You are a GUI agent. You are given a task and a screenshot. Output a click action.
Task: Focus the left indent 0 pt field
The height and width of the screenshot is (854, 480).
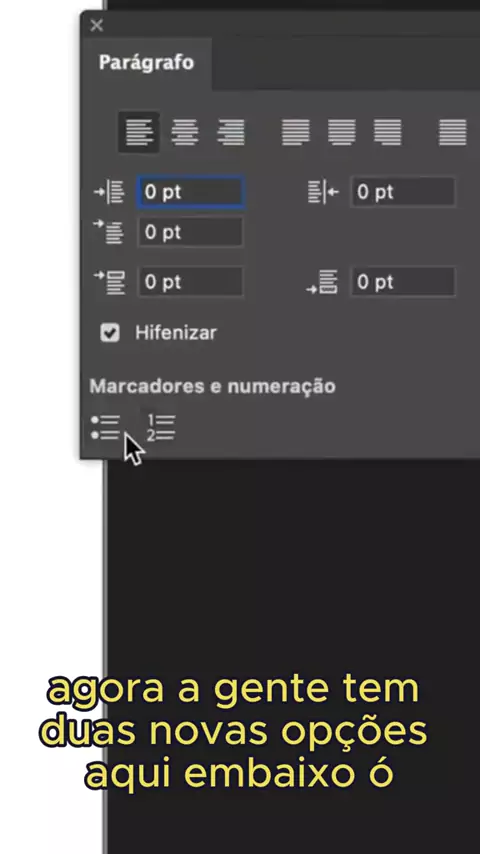click(x=190, y=192)
